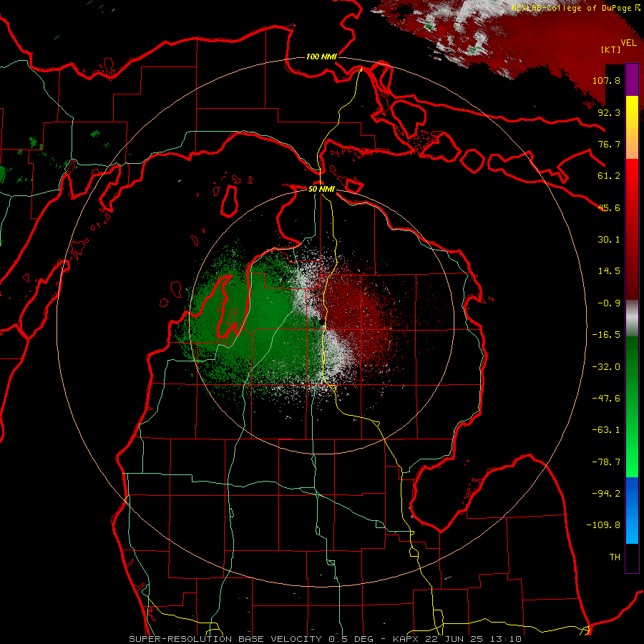Click the NEXLAB-College of DuPage label

click(576, 8)
